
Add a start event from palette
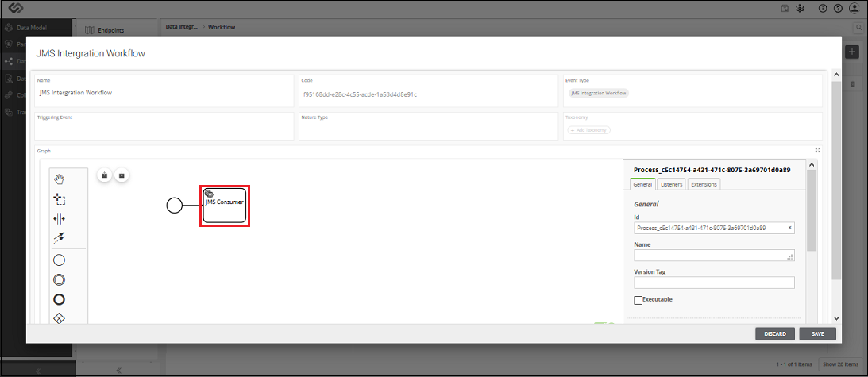[x=60, y=260]
